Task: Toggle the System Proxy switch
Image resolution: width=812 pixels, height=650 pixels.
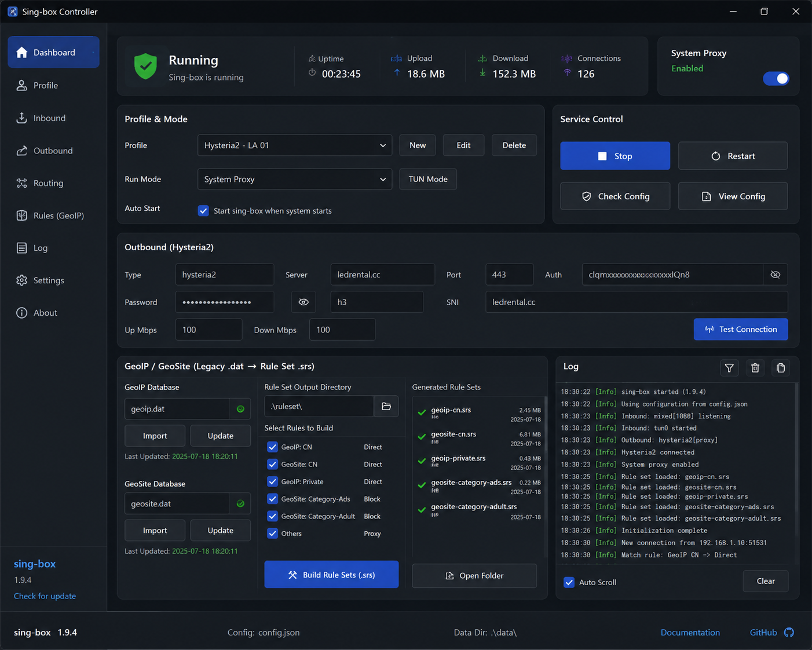Action: (776, 79)
